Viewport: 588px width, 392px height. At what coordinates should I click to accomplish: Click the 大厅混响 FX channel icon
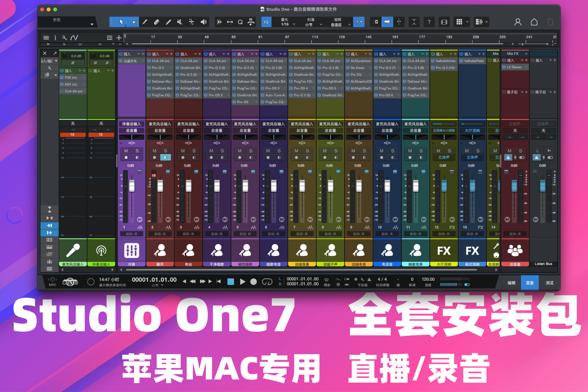[444, 250]
